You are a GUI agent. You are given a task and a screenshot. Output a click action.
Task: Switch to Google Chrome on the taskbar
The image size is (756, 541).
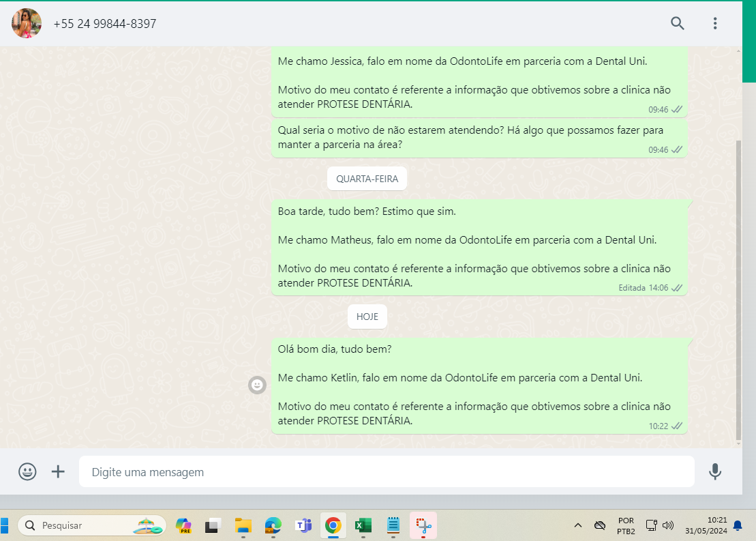[333, 525]
